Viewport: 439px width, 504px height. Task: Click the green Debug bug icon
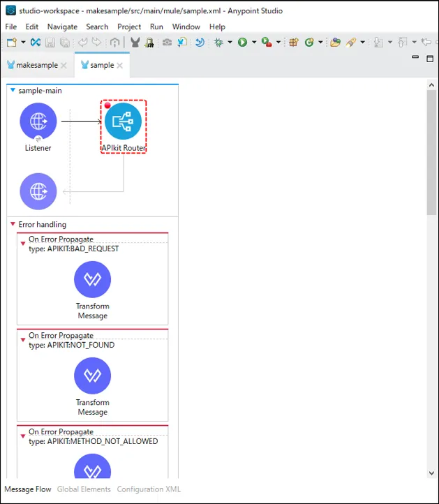click(218, 42)
